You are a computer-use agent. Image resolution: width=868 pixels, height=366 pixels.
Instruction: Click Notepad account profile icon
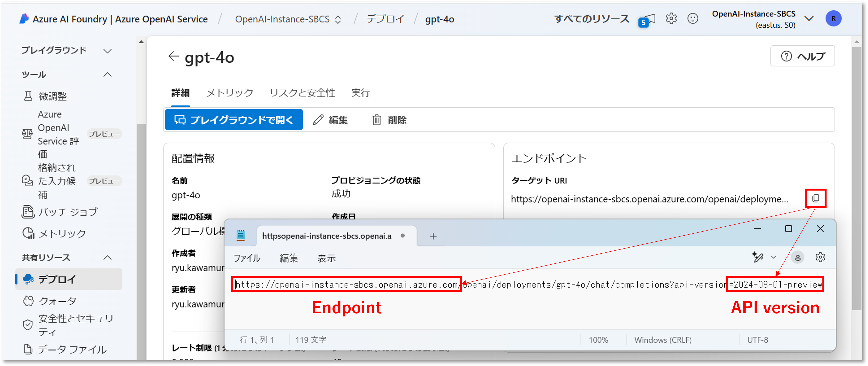[x=797, y=257]
